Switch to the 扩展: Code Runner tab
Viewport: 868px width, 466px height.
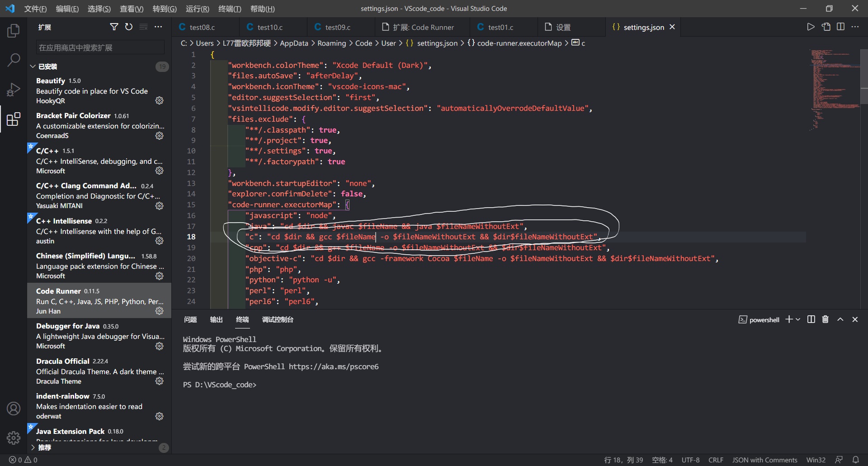click(423, 27)
